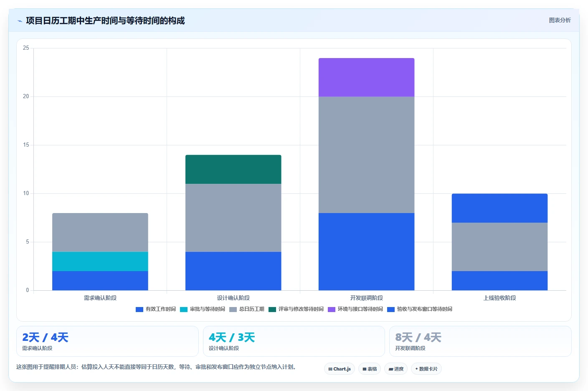Click the cyan segment in the 需求确认阶段 bar
Image resolution: width=588 pixels, height=391 pixels.
point(100,262)
